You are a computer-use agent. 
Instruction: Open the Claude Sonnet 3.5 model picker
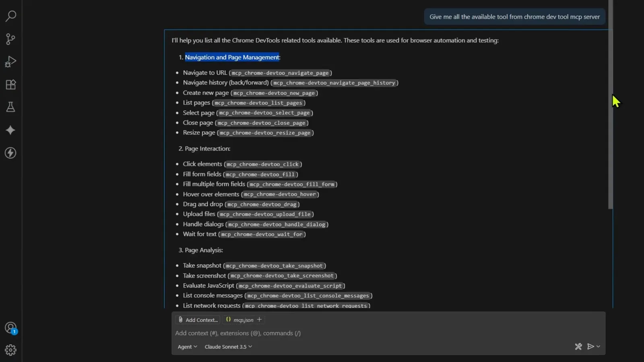click(x=228, y=347)
